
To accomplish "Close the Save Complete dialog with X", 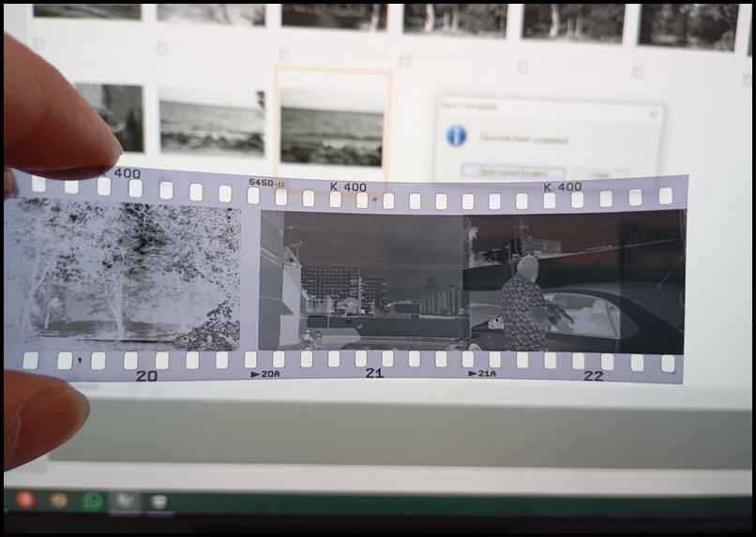I will coord(654,112).
